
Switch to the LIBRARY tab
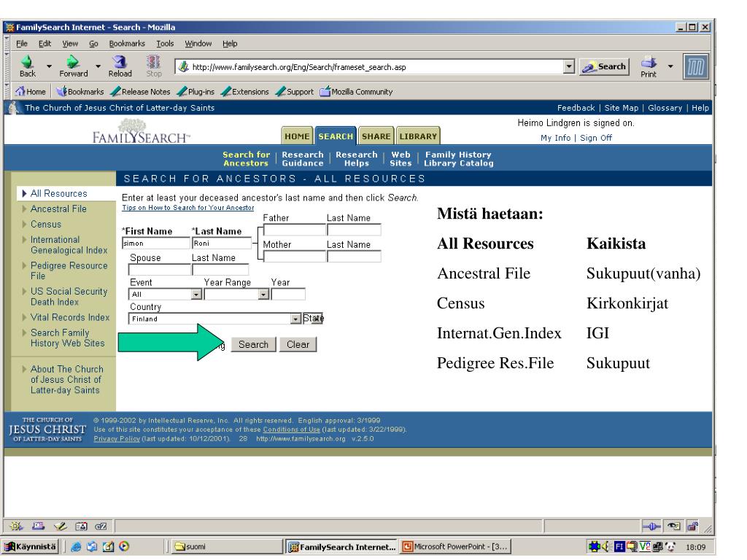click(x=418, y=136)
